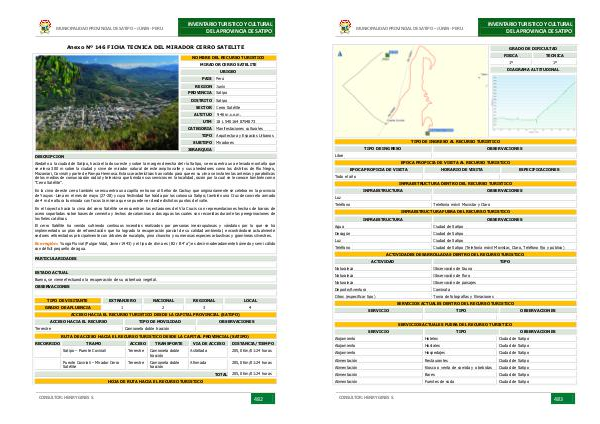Select the title 'Anexo Nº 146 Ficha Técnica del Mirador Cerro Satélite'
This screenshot has height=424, width=600.
(x=155, y=47)
